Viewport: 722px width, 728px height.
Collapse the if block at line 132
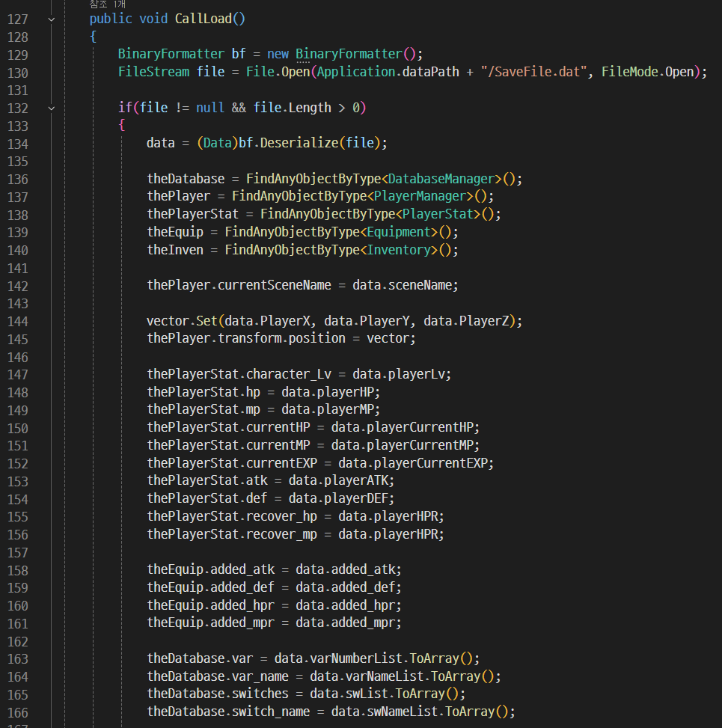pyautogui.click(x=52, y=108)
